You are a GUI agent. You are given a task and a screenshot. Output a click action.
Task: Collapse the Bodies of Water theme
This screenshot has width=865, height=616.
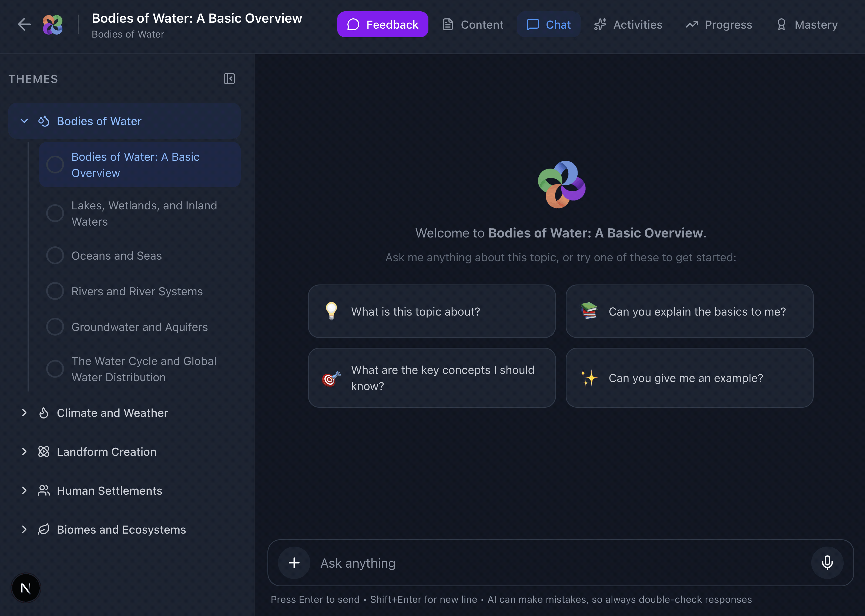pyautogui.click(x=24, y=120)
